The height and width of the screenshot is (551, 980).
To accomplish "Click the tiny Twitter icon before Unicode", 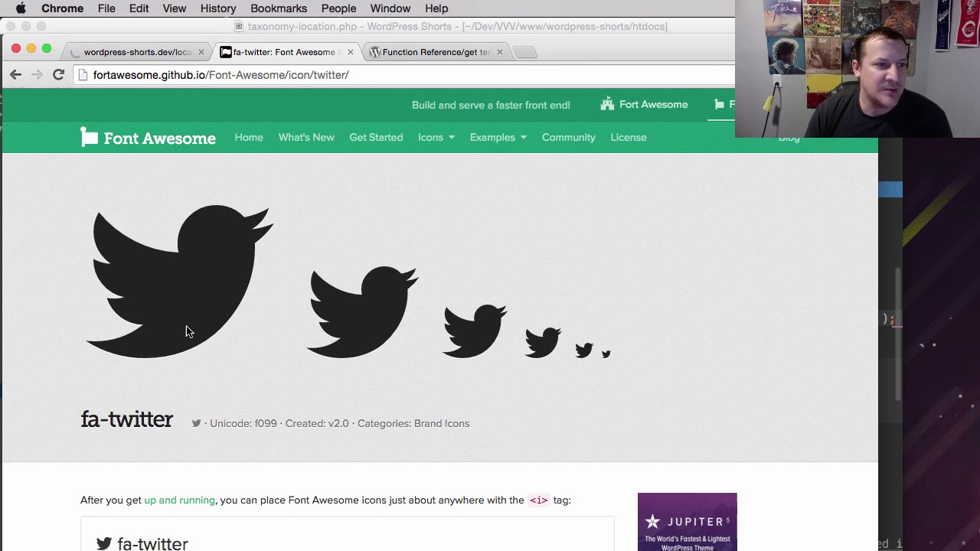I will (x=197, y=423).
